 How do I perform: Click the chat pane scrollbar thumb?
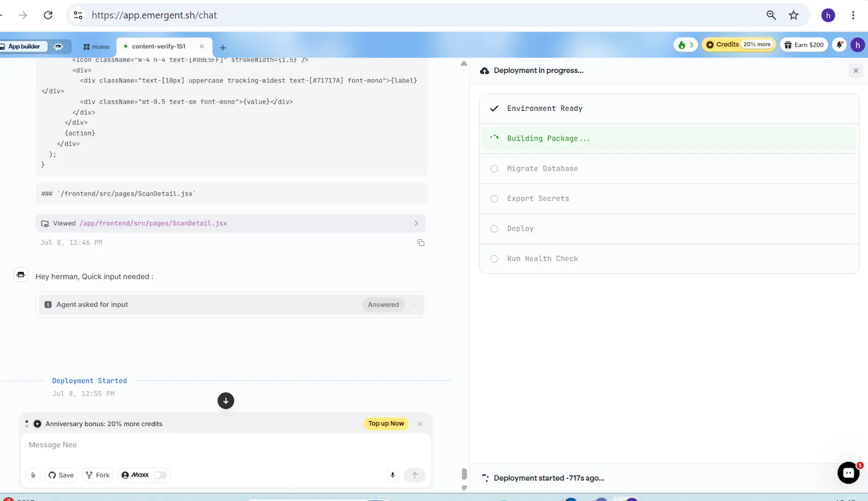464,474
